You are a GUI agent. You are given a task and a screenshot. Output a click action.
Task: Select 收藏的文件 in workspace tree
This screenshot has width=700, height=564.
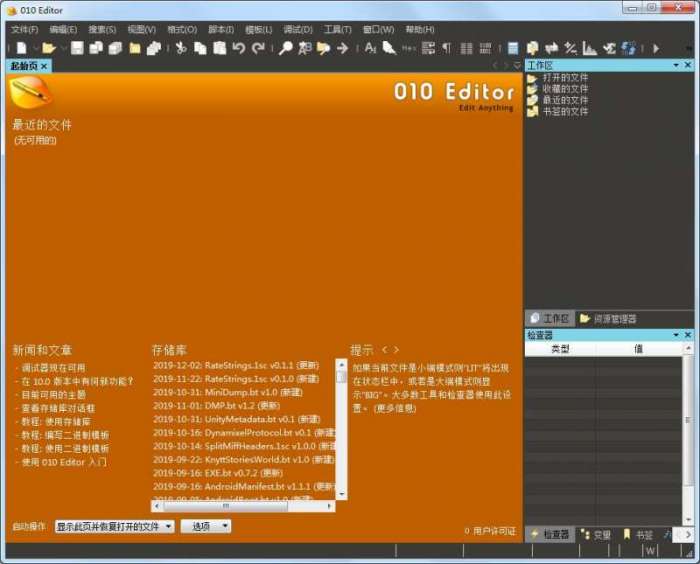pyautogui.click(x=565, y=89)
